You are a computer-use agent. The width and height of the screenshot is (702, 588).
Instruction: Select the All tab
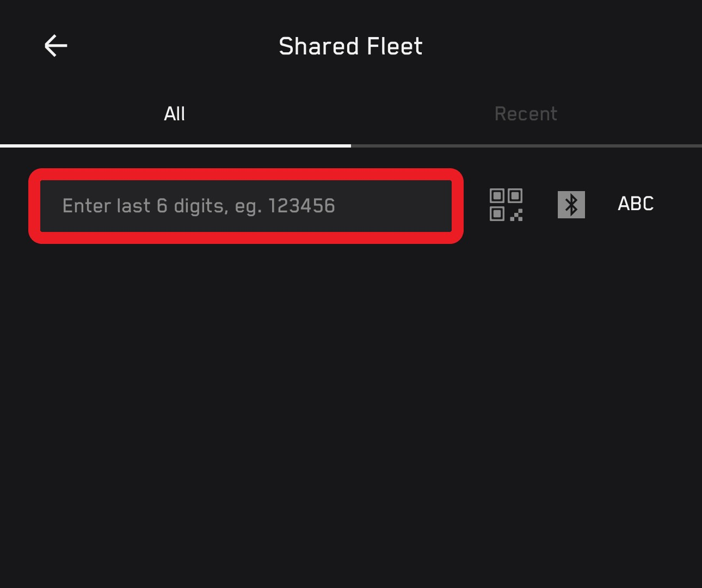[x=175, y=114]
